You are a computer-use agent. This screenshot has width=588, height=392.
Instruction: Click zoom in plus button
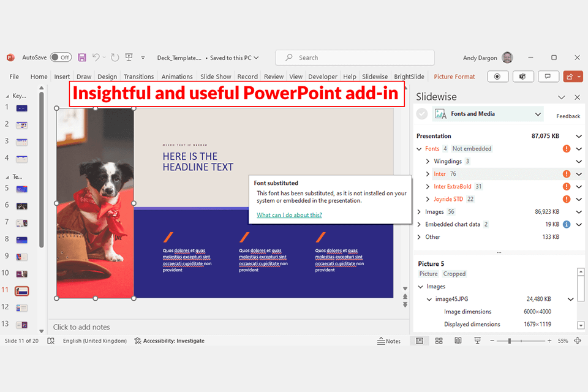coord(549,341)
